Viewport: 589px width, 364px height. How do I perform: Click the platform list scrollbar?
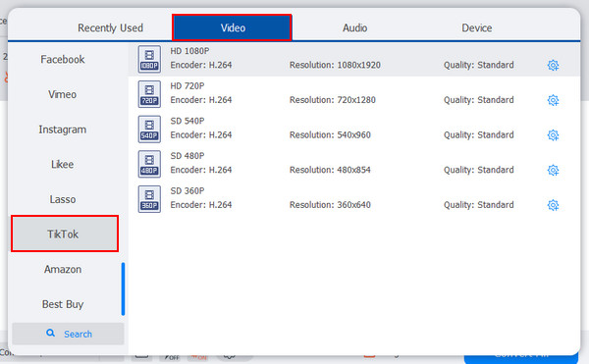click(123, 289)
